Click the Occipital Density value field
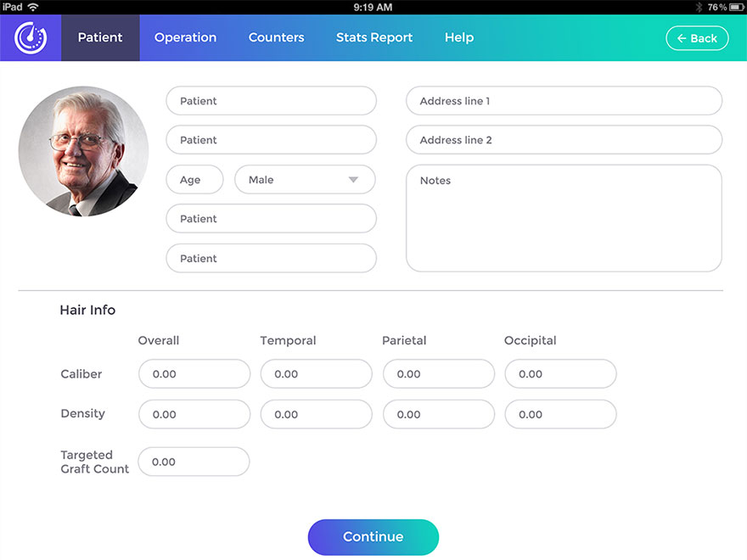This screenshot has width=747, height=560. pyautogui.click(x=560, y=414)
